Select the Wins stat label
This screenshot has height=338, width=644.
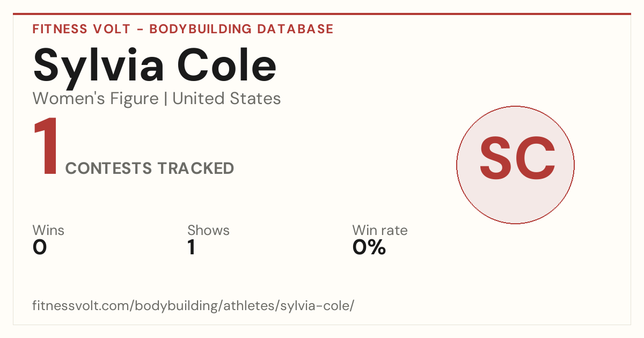[48, 231]
